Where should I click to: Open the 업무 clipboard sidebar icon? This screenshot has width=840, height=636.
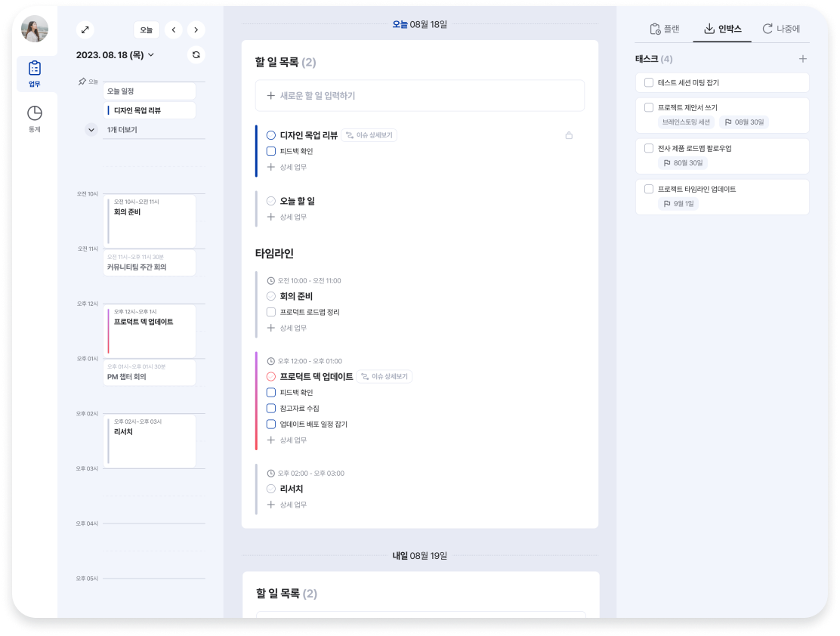coord(35,74)
